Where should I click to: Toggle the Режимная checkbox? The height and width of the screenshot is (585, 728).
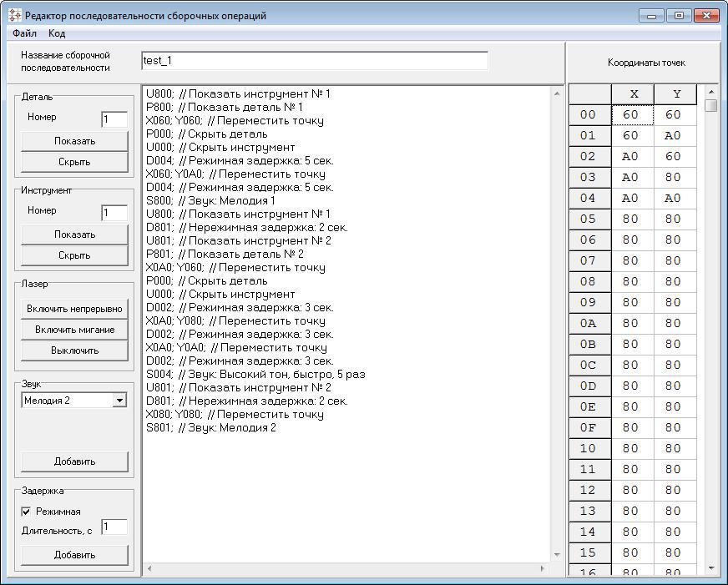point(26,512)
